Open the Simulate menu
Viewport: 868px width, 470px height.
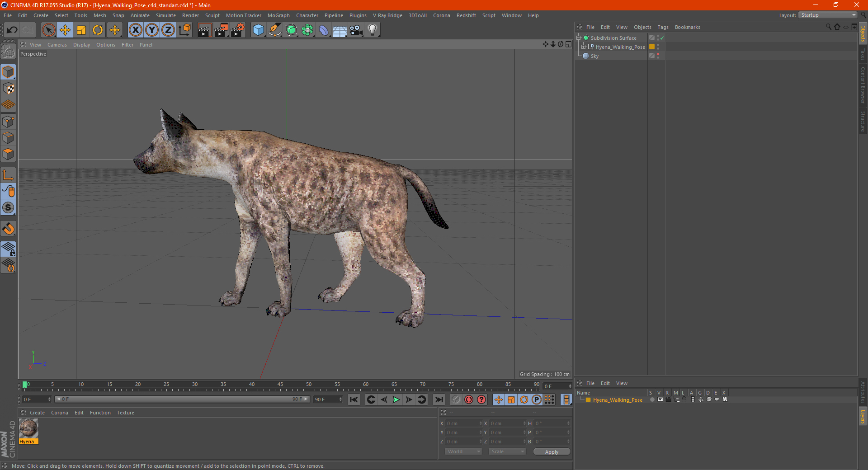166,15
